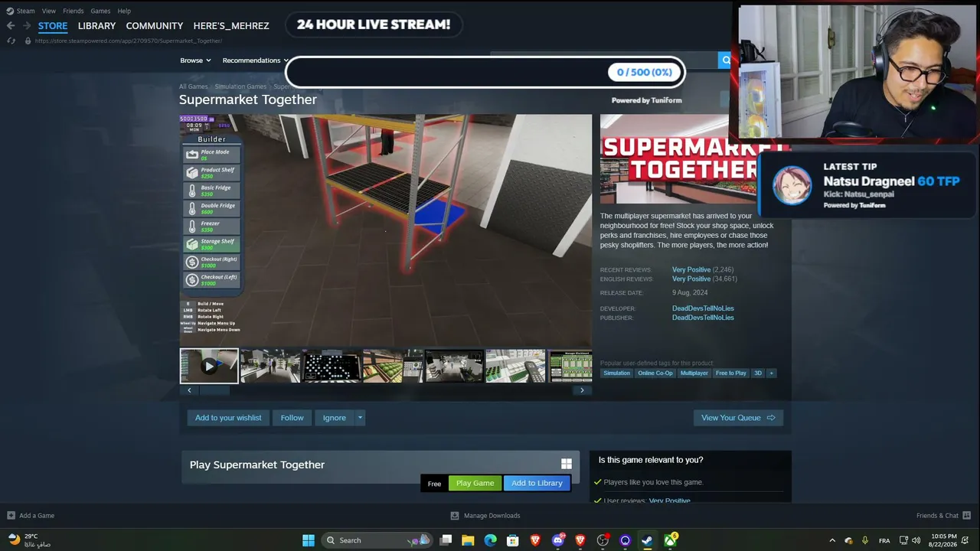
Task: Open the Help menu
Action: click(x=124, y=11)
